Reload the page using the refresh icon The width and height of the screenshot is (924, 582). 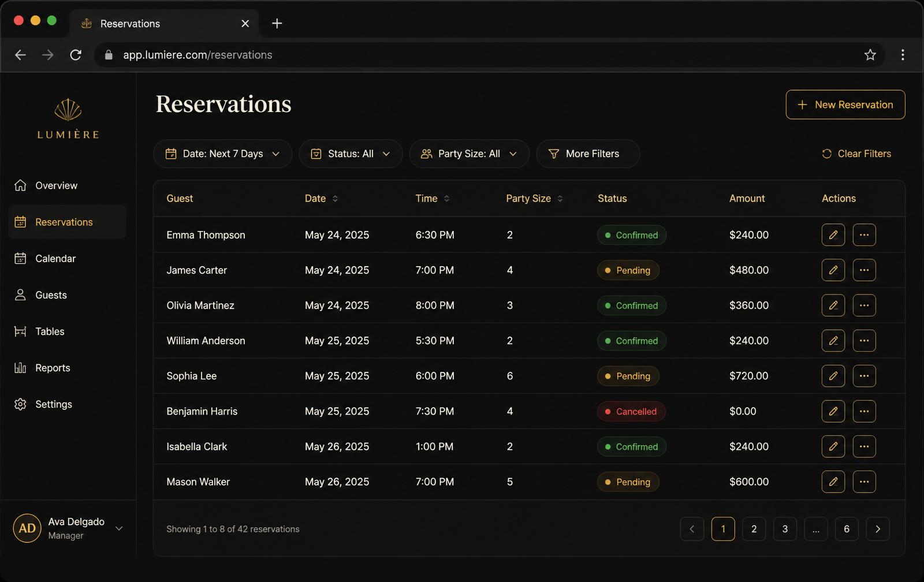pos(76,55)
